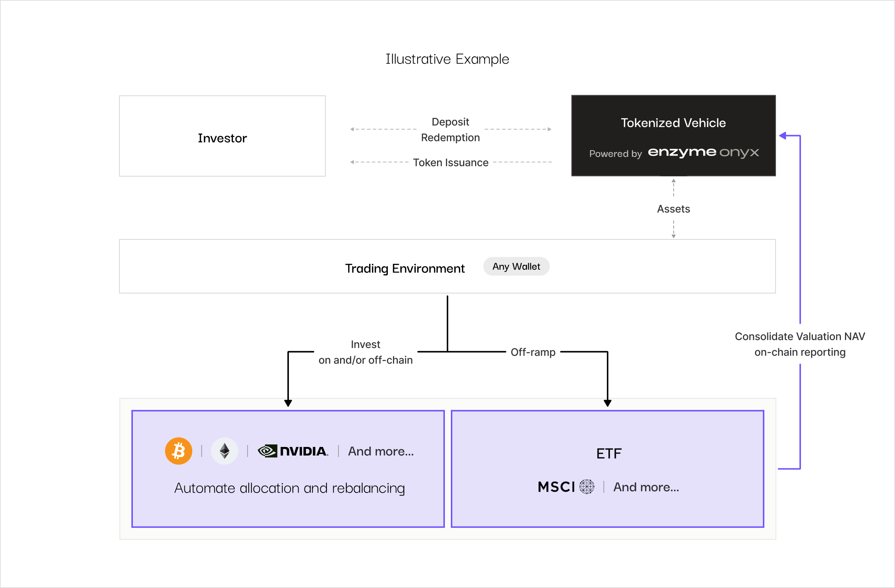The height and width of the screenshot is (588, 895).
Task: Click the Any Wallet pill badge
Action: [516, 266]
